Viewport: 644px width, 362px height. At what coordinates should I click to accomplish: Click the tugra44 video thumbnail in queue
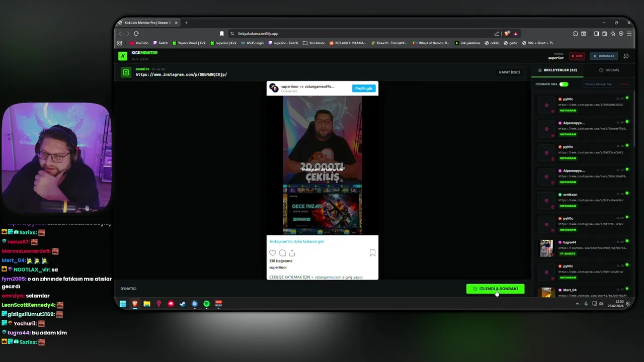(x=546, y=248)
